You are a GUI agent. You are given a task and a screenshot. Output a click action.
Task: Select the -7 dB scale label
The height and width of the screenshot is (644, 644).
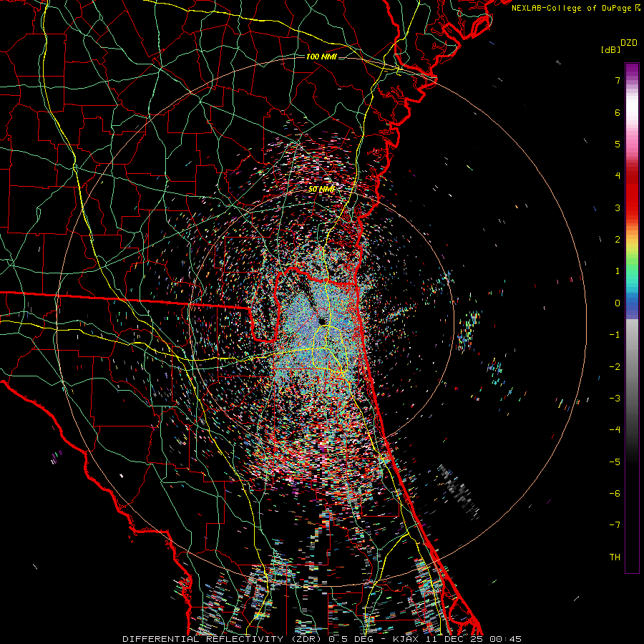(x=615, y=525)
